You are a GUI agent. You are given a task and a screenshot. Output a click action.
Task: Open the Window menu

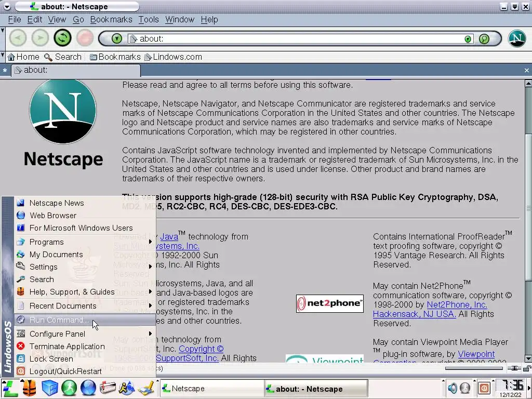(180, 20)
